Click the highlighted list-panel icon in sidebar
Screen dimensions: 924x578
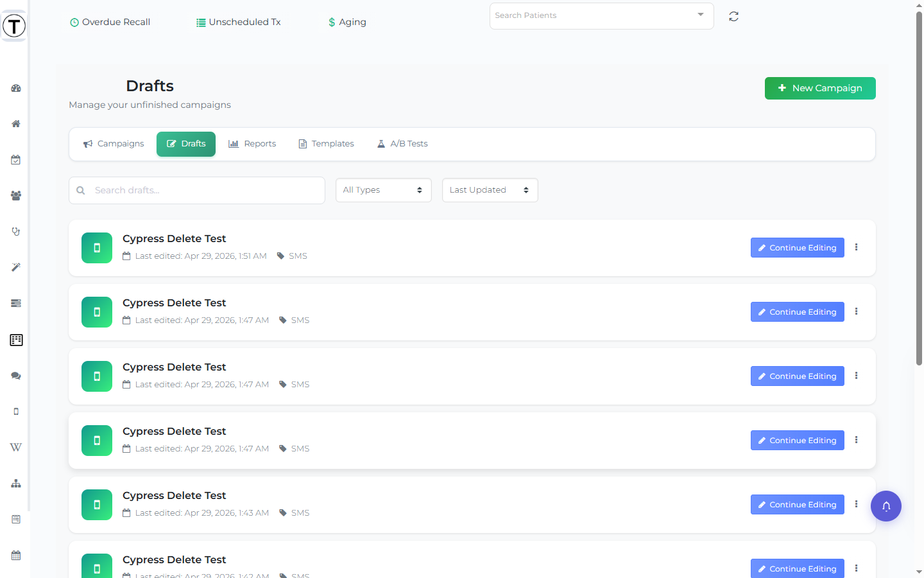click(16, 340)
